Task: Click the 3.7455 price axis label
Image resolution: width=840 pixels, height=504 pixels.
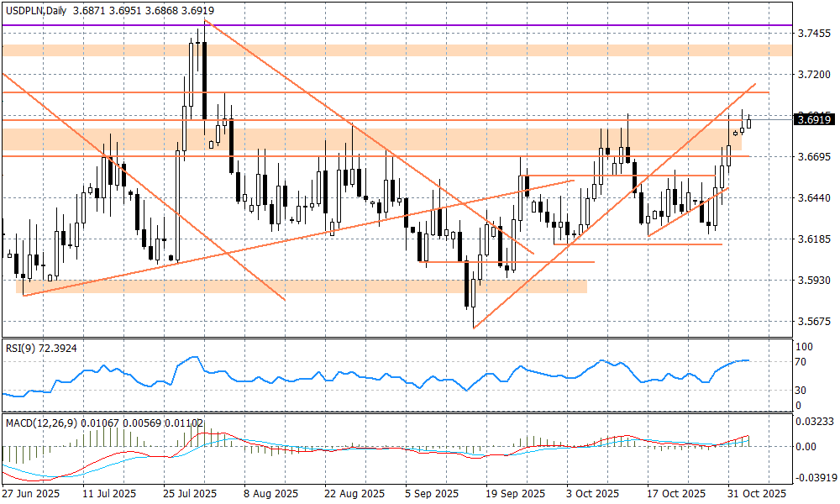Action: click(813, 34)
